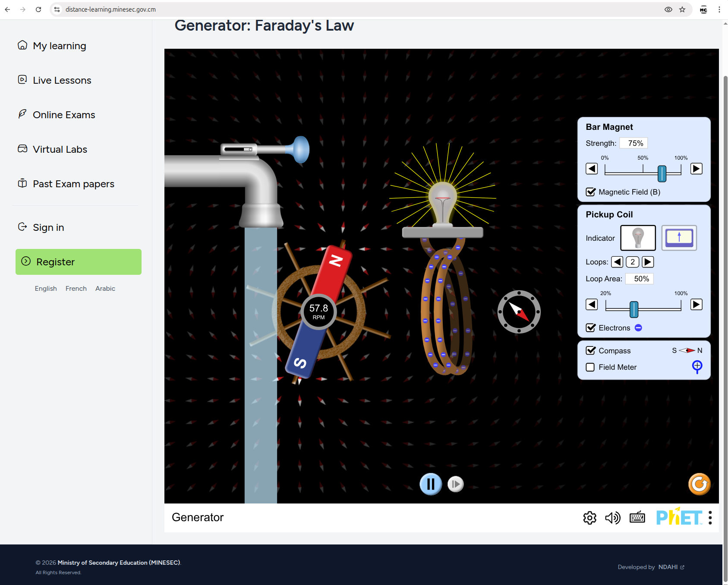The image size is (728, 585).
Task: Increase number of coil loops
Action: [x=648, y=262]
